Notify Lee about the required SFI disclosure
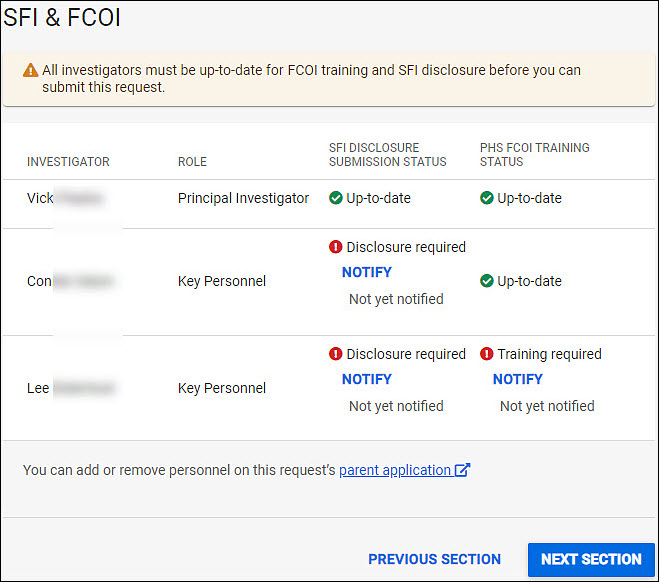 pos(366,379)
